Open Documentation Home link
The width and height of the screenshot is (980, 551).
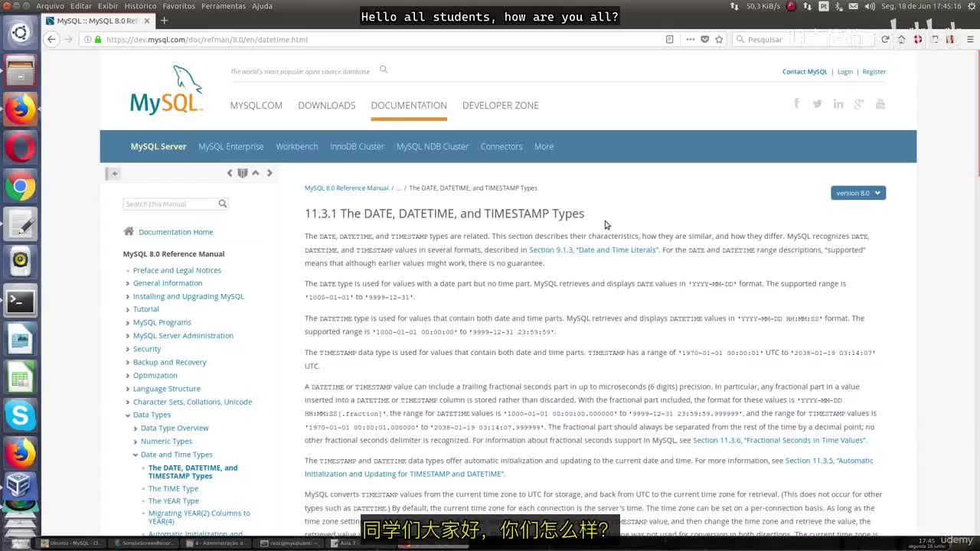point(176,232)
